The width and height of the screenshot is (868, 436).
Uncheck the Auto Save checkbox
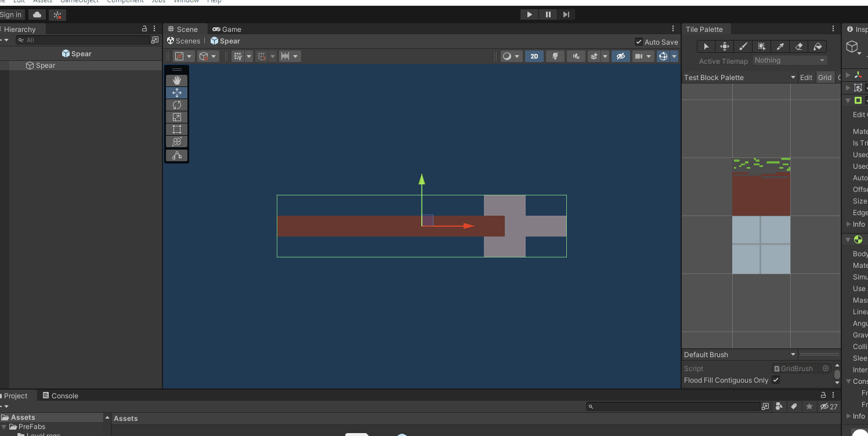point(639,42)
